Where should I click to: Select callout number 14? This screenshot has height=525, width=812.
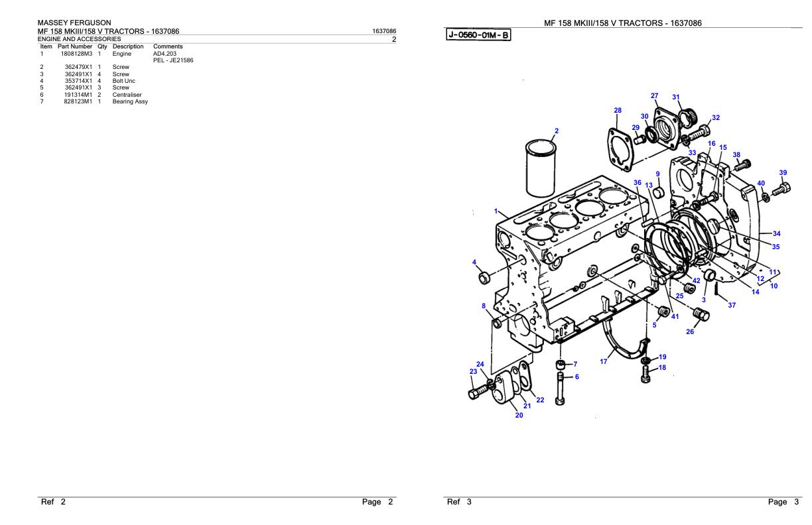click(x=756, y=292)
